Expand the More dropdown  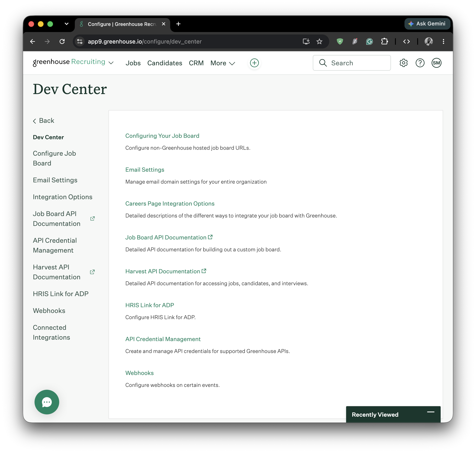point(223,63)
